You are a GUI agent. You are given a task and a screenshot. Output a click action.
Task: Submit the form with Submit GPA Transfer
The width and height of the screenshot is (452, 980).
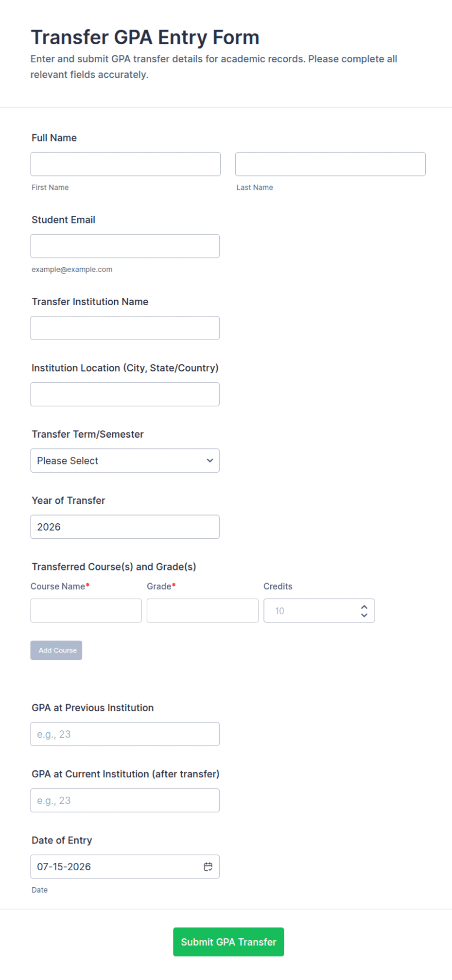coord(228,942)
